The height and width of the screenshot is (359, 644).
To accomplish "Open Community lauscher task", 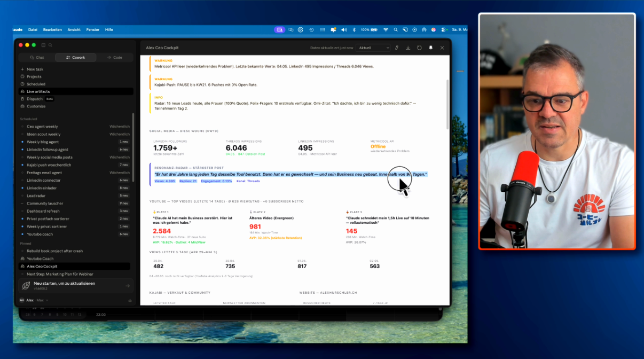I will pyautogui.click(x=75, y=204).
